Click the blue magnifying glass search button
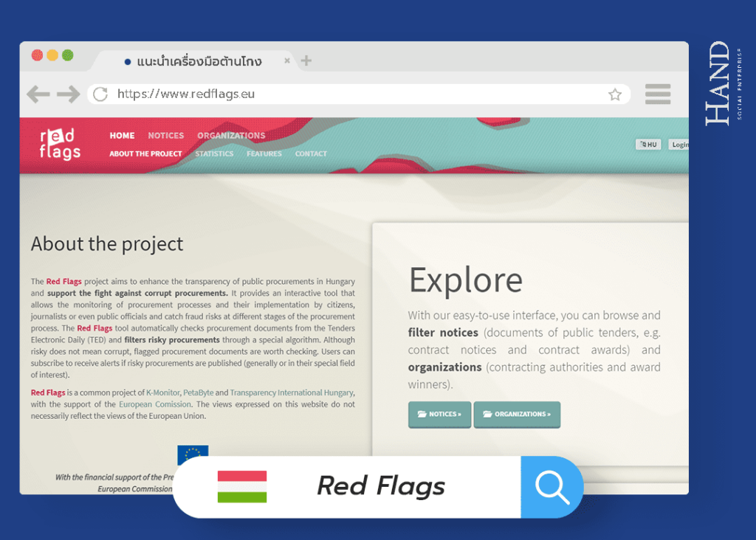This screenshot has width=756, height=540. point(551,487)
